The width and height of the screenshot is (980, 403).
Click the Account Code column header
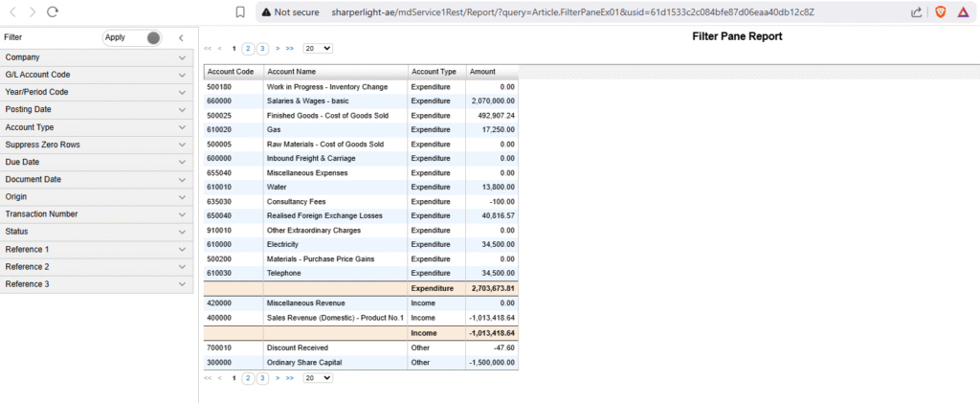click(234, 72)
